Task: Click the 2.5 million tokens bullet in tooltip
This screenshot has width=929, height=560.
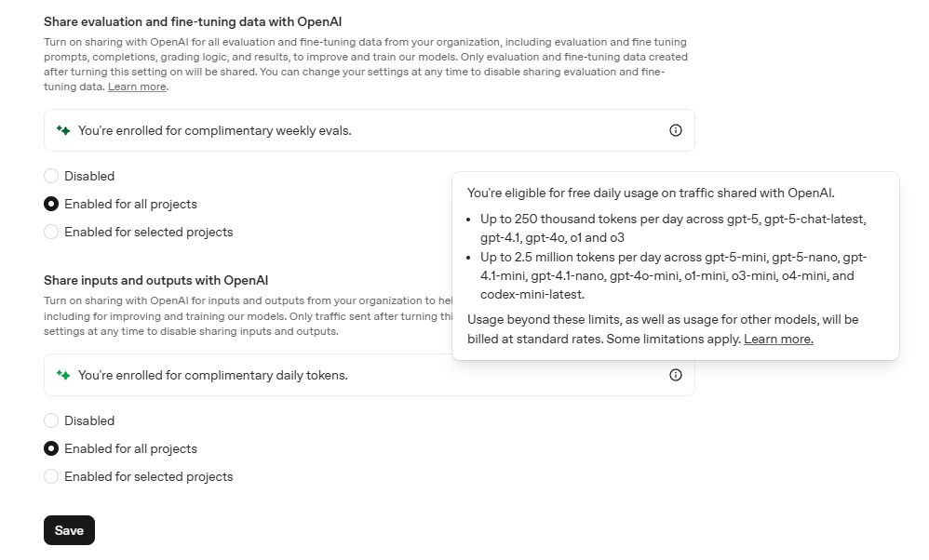Action: pos(673,275)
